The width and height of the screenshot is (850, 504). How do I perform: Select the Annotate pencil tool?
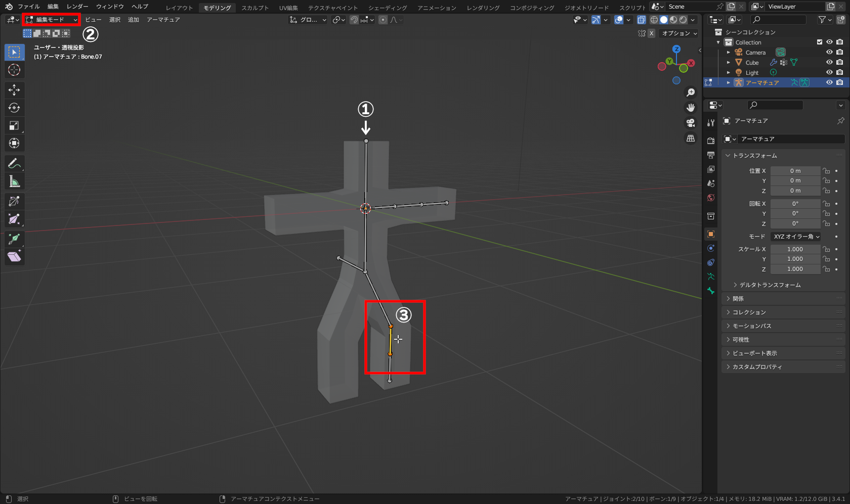point(14,163)
